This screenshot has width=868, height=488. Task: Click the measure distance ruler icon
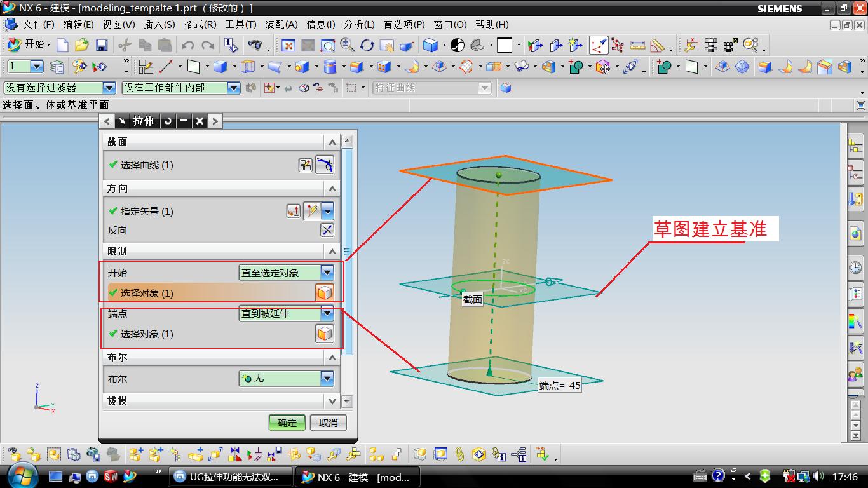tap(637, 45)
